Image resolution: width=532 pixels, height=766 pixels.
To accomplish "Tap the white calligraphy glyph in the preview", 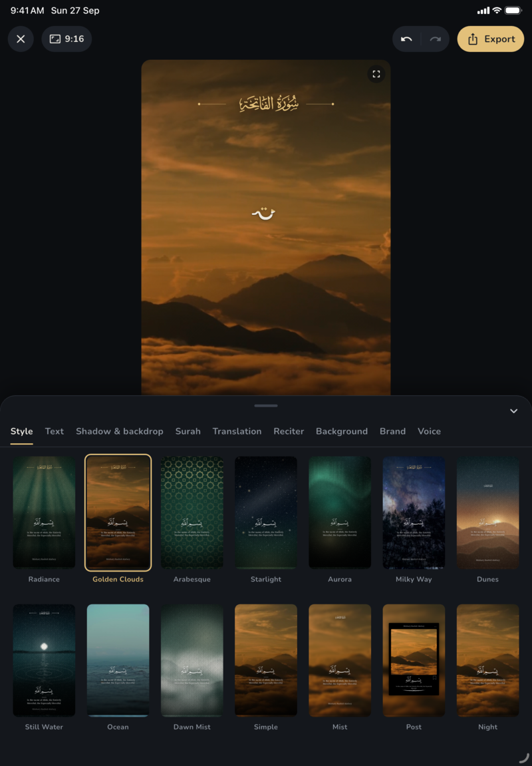I will point(263,214).
